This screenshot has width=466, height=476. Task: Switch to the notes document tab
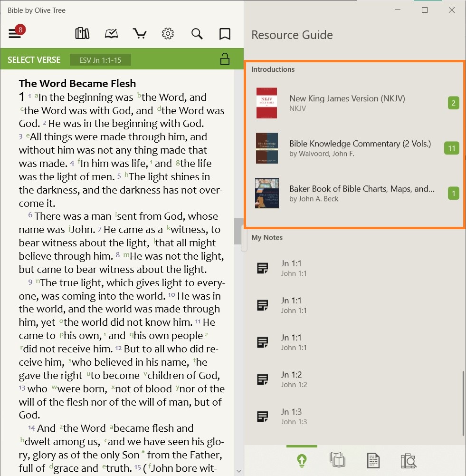pos(373,460)
